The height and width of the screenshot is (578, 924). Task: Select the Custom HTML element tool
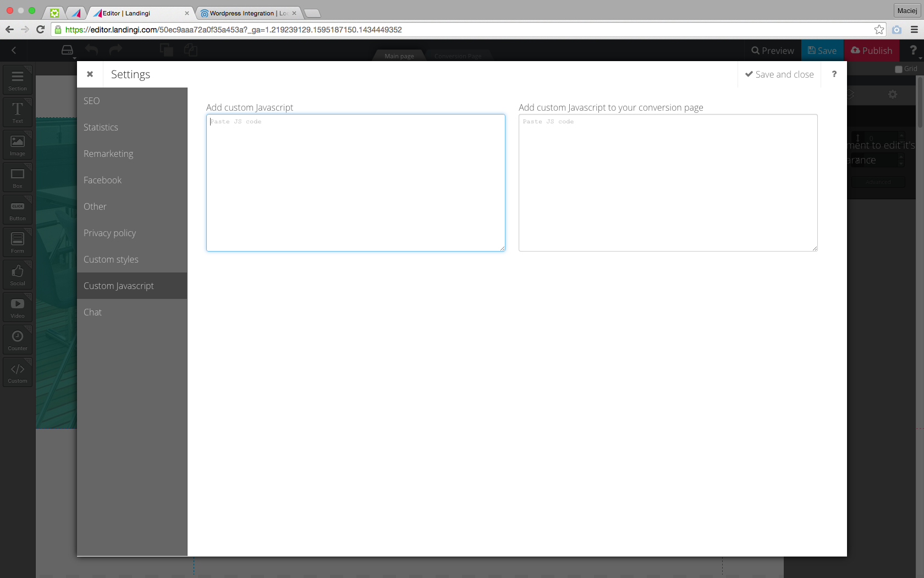coord(18,372)
